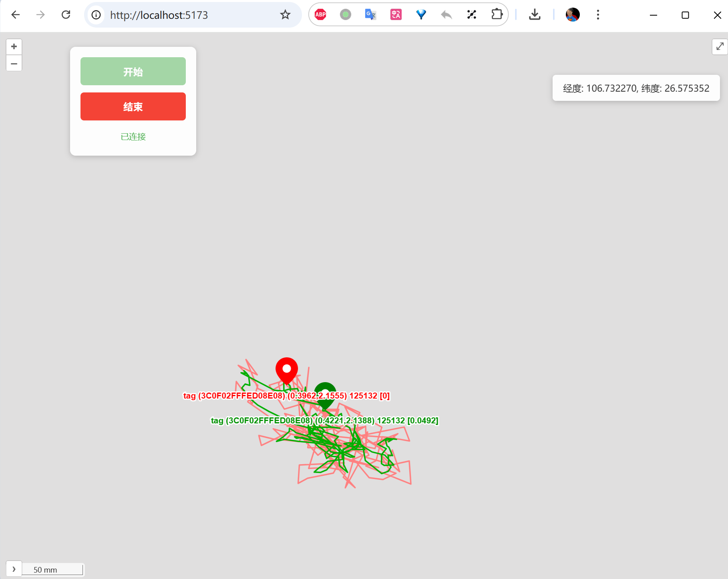728x579 pixels.
Task: Open browser downloads panel
Action: tap(535, 15)
